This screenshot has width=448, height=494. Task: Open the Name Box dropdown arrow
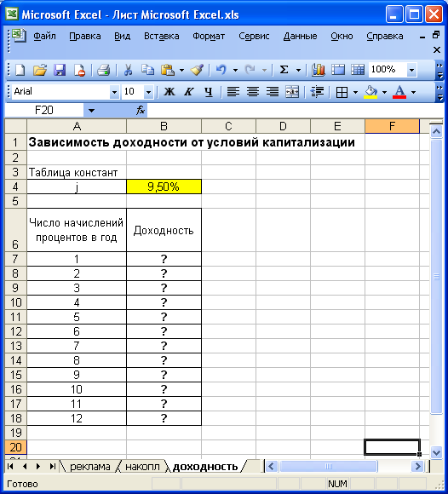click(x=91, y=111)
